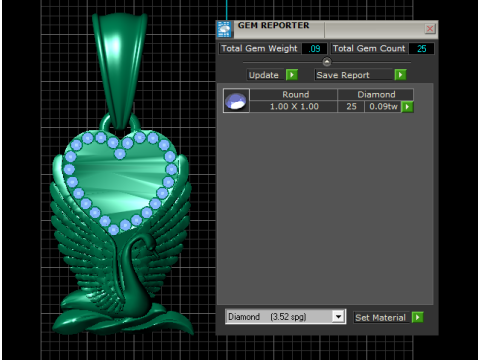Click the Gem Reporter panel icon
Screen dimensions: 480x360
point(224,30)
